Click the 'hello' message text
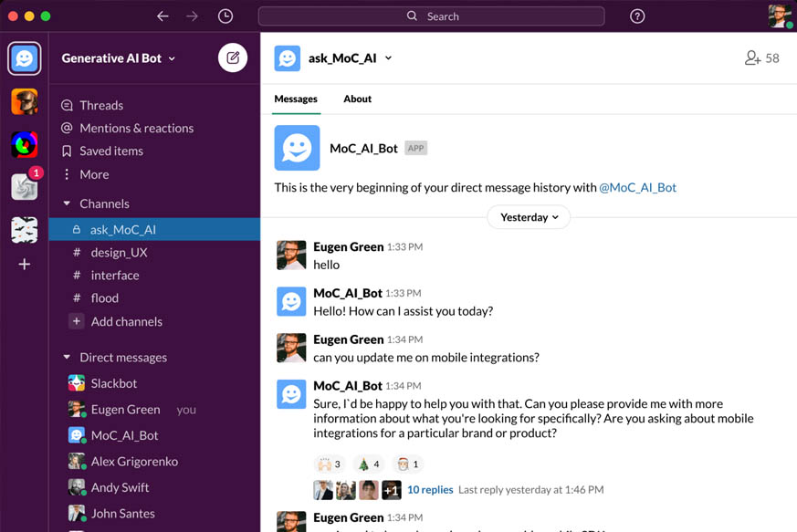The width and height of the screenshot is (797, 532). (x=326, y=265)
